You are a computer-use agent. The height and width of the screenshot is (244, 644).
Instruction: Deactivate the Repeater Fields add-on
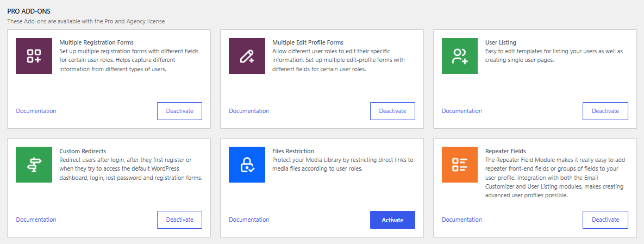[605, 220]
